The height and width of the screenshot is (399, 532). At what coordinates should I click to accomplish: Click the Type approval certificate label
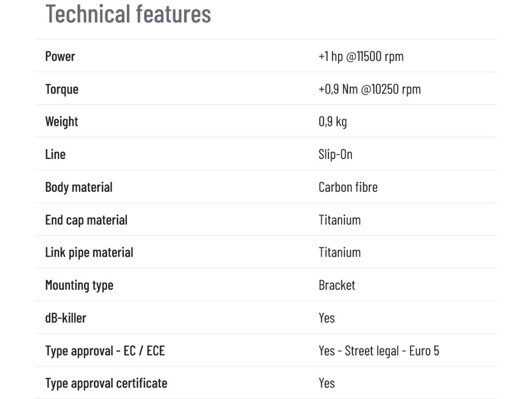[x=107, y=383]
